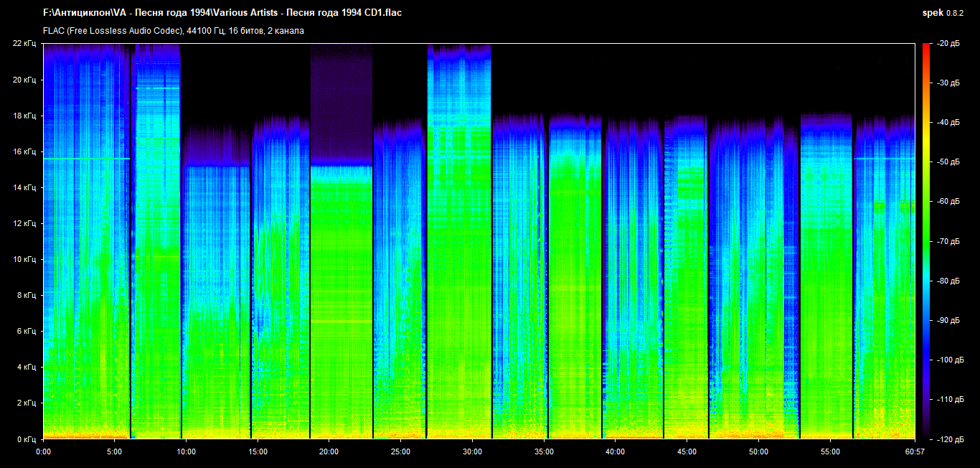Click the FLAC codec info line
This screenshot has width=980, height=468.
point(174,31)
